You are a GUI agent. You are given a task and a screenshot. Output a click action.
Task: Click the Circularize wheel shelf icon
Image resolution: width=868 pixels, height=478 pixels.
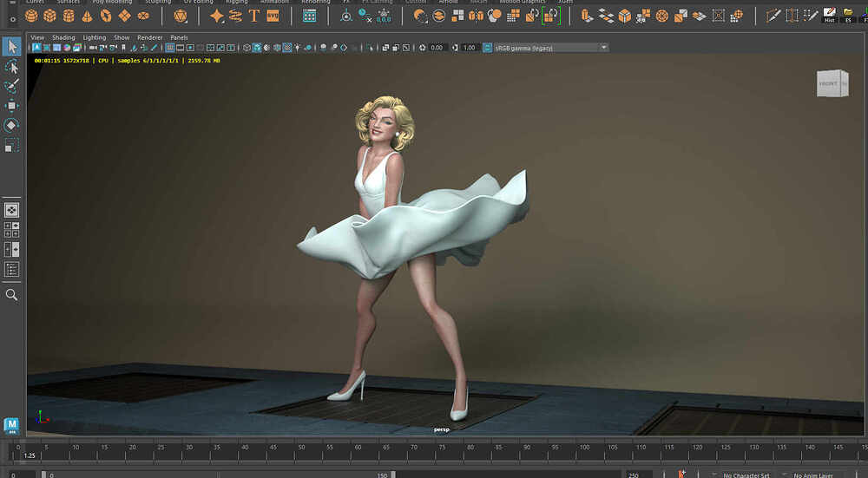(x=662, y=16)
